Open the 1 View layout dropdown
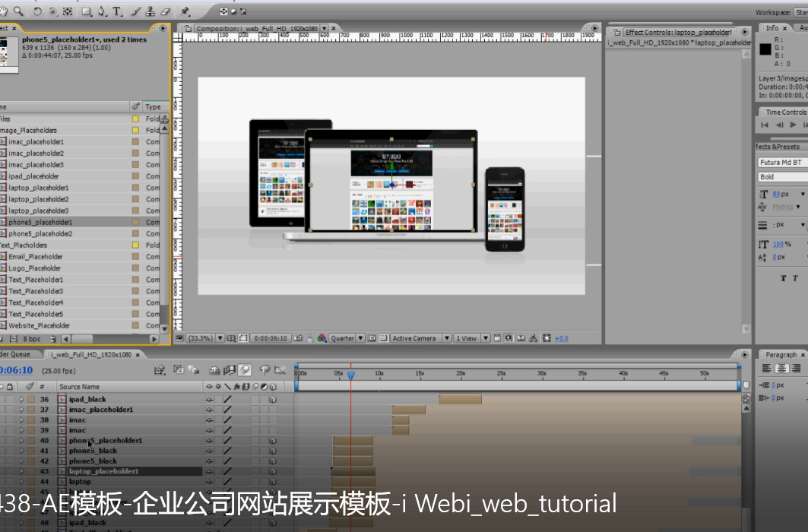 tap(472, 338)
